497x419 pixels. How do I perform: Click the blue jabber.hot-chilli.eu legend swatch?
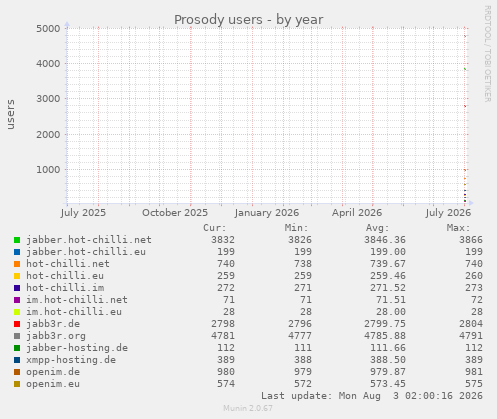point(17,252)
